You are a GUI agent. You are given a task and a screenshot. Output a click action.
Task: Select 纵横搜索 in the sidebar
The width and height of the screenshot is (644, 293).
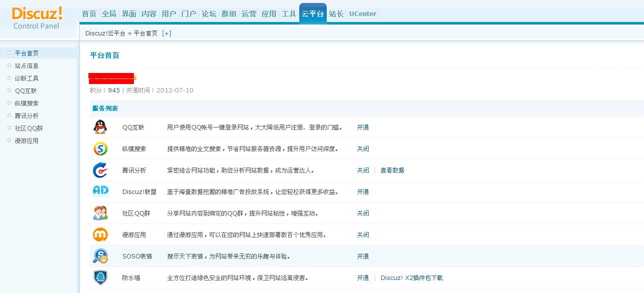coord(26,103)
